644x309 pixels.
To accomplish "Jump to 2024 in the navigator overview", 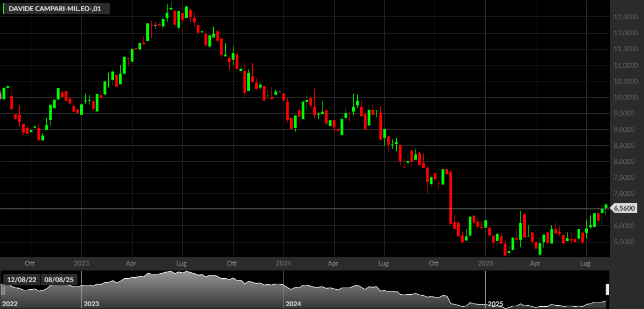I will coord(293,304).
